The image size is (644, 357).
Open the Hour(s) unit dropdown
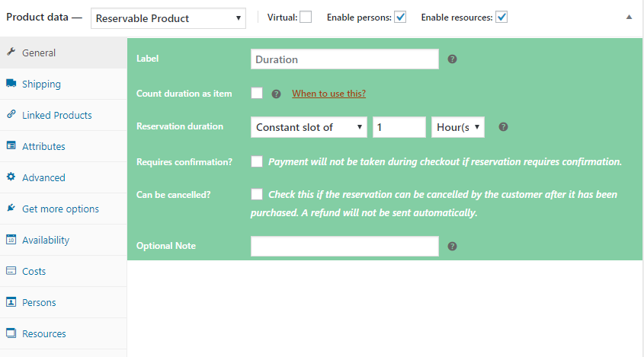click(x=458, y=127)
